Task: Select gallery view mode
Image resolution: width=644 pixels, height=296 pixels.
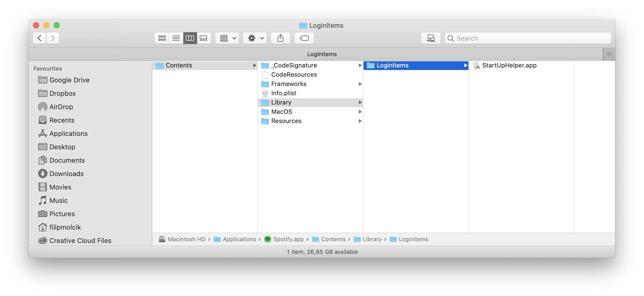Action: [204, 38]
